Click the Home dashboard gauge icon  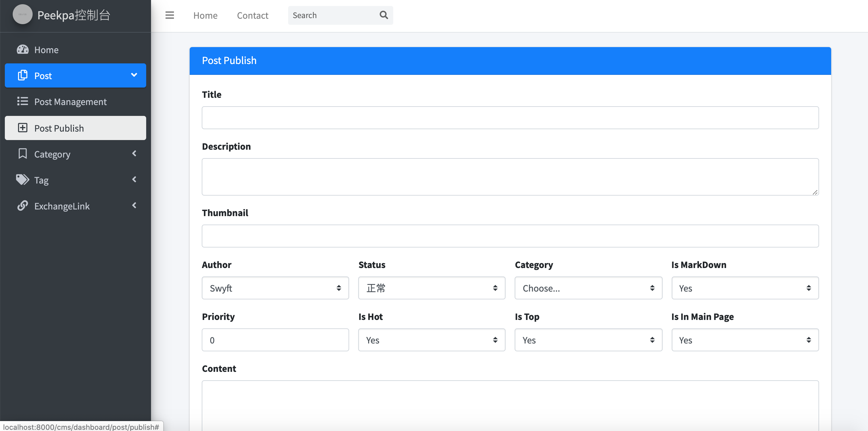(x=23, y=49)
